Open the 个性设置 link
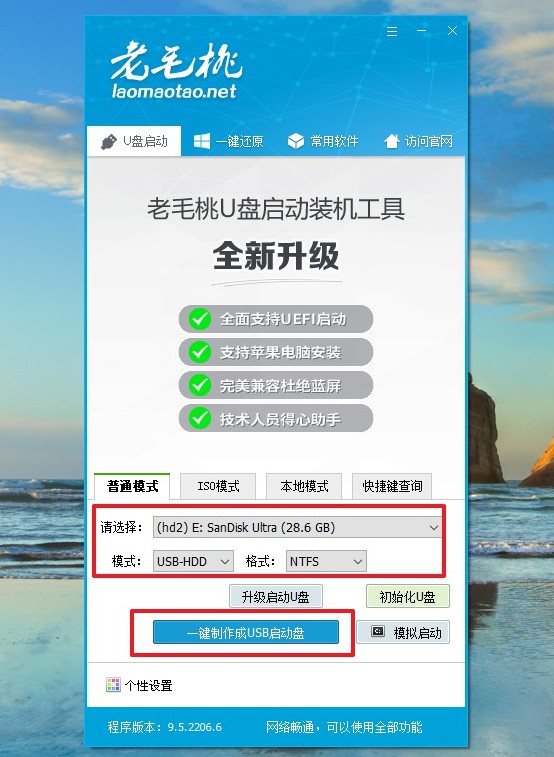The width and height of the screenshot is (554, 757). 148,686
